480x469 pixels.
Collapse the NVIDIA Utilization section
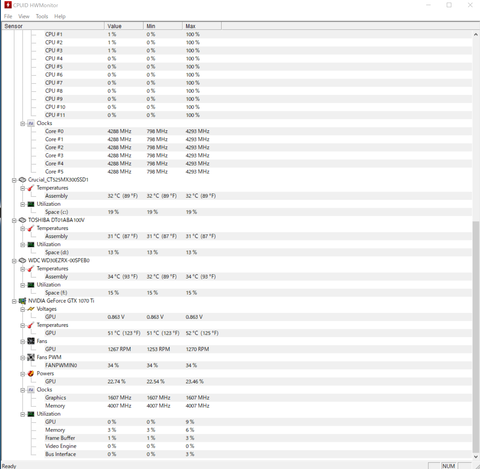tap(22, 414)
